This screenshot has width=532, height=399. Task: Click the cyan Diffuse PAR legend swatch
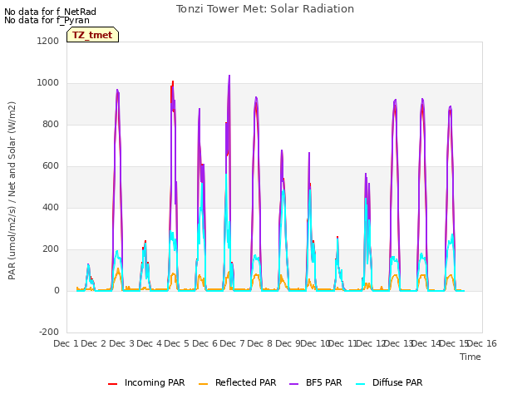click(x=360, y=384)
